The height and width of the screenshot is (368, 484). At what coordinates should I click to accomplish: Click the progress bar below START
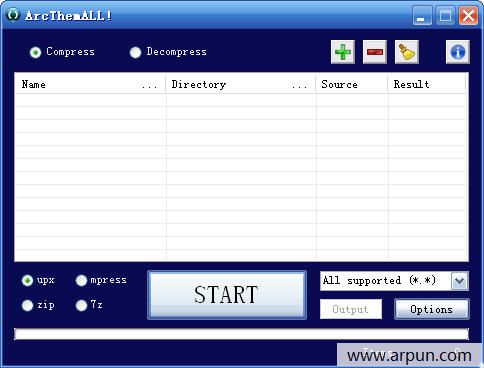click(241, 334)
